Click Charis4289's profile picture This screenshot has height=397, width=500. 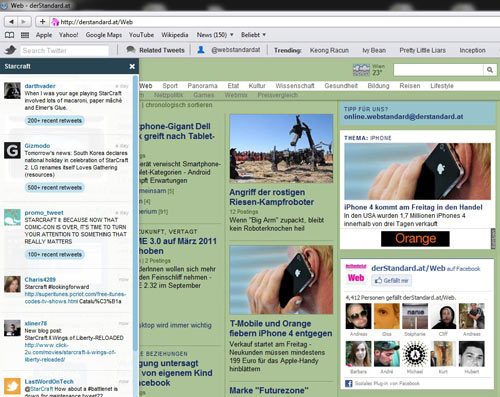(12, 284)
